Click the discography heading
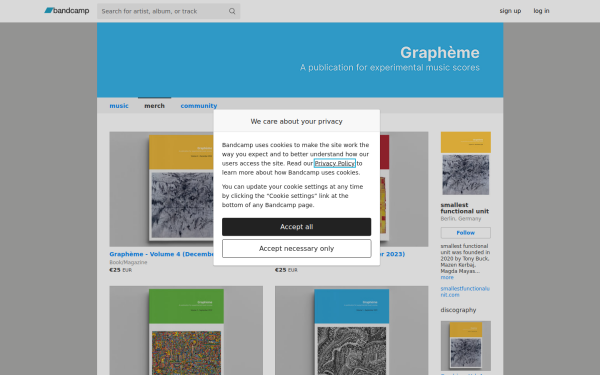Screen dimensions: 600x375 coord(458,310)
